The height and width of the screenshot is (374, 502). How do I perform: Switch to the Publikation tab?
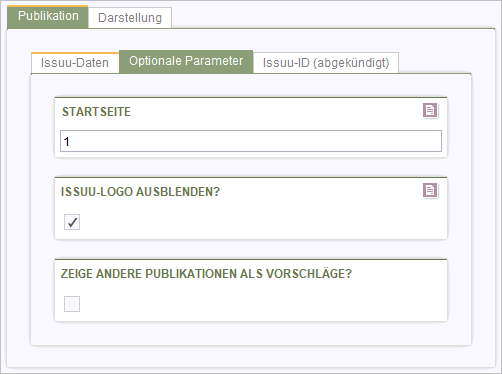pos(48,16)
